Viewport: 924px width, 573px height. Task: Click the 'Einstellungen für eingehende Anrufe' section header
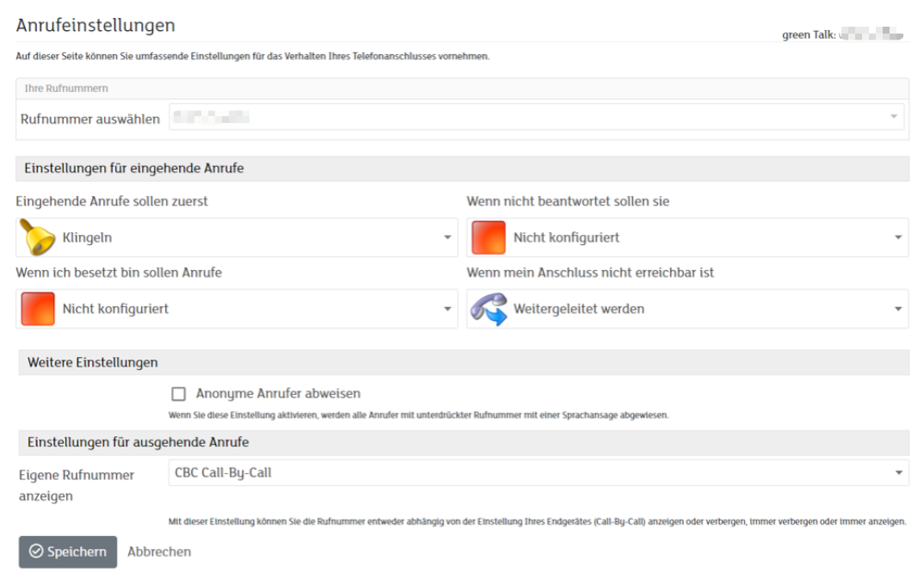point(134,169)
